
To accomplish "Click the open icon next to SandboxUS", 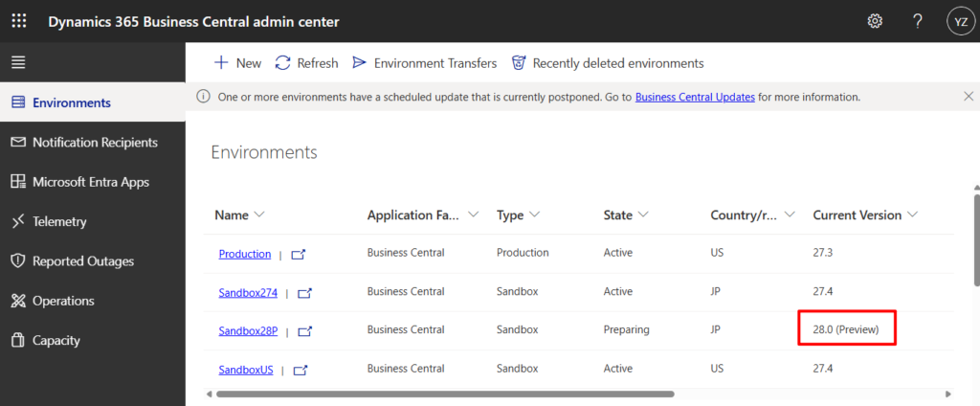I will tap(301, 370).
